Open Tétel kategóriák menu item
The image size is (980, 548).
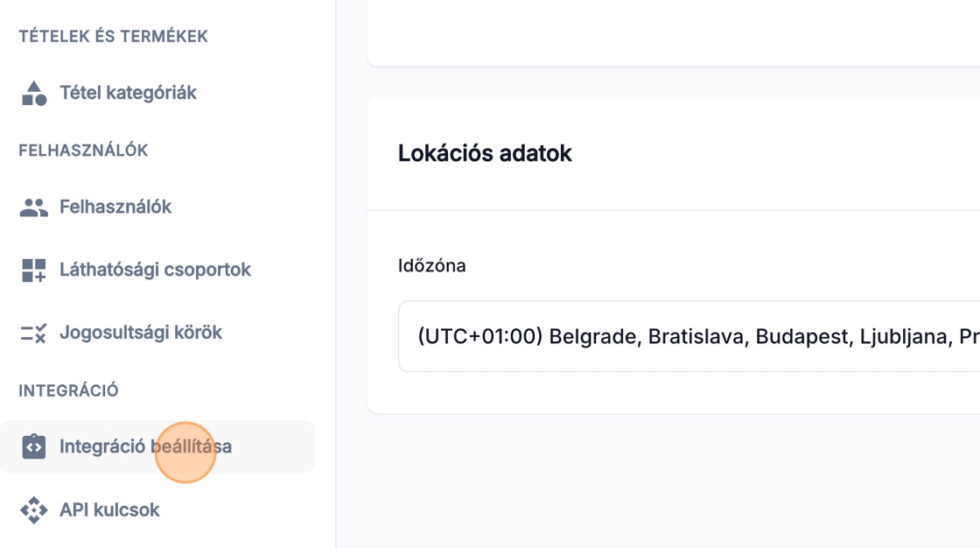pyautogui.click(x=128, y=93)
